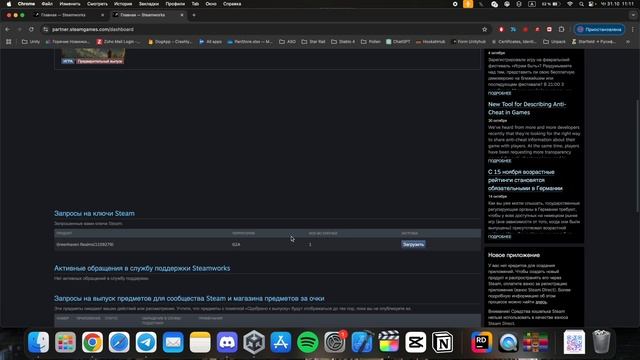The image size is (640, 360).
Task: Open the Apple menu
Action: [9, 4]
